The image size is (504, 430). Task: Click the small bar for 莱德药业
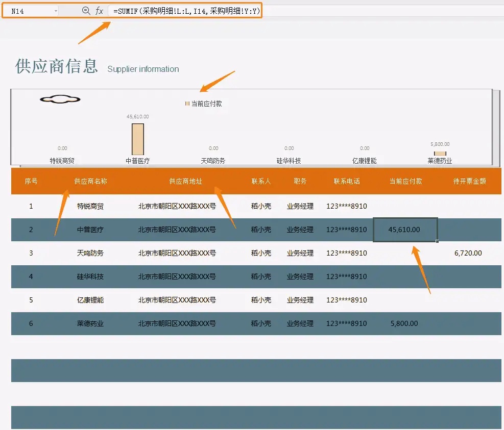[x=440, y=153]
